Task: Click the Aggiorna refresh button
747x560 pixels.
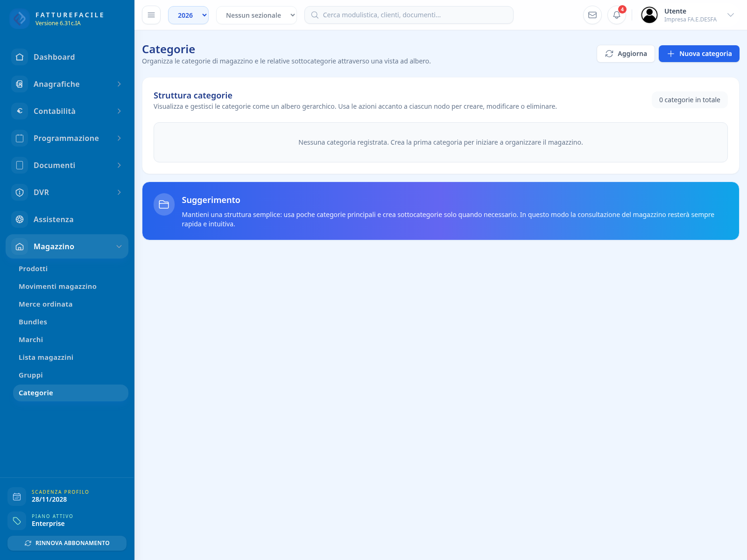Action: pyautogui.click(x=626, y=54)
